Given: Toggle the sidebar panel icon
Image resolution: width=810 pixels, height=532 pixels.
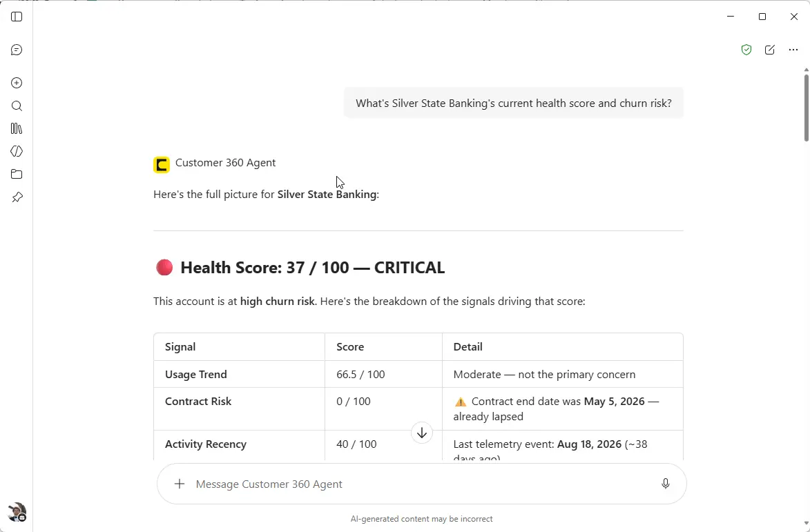Looking at the screenshot, I should pyautogui.click(x=17, y=17).
